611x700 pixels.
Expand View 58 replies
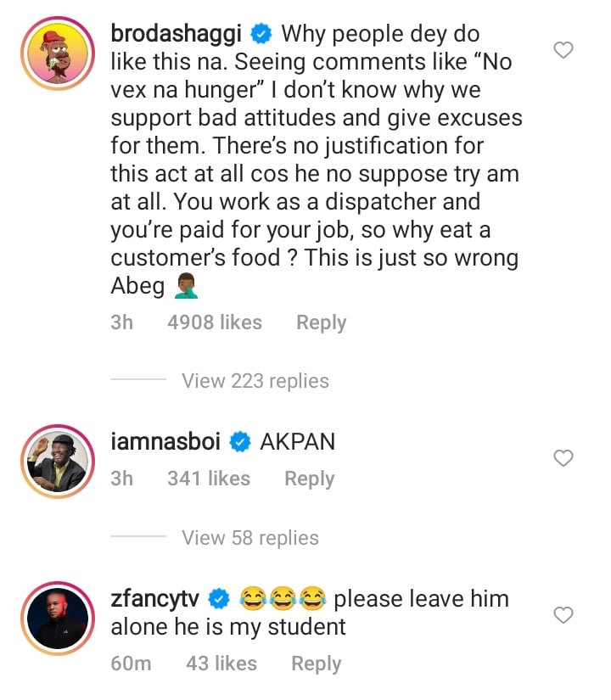[250, 537]
